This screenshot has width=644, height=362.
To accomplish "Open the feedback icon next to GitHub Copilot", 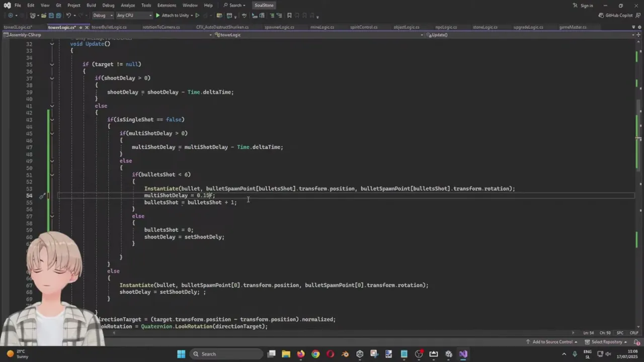I will click(x=638, y=16).
